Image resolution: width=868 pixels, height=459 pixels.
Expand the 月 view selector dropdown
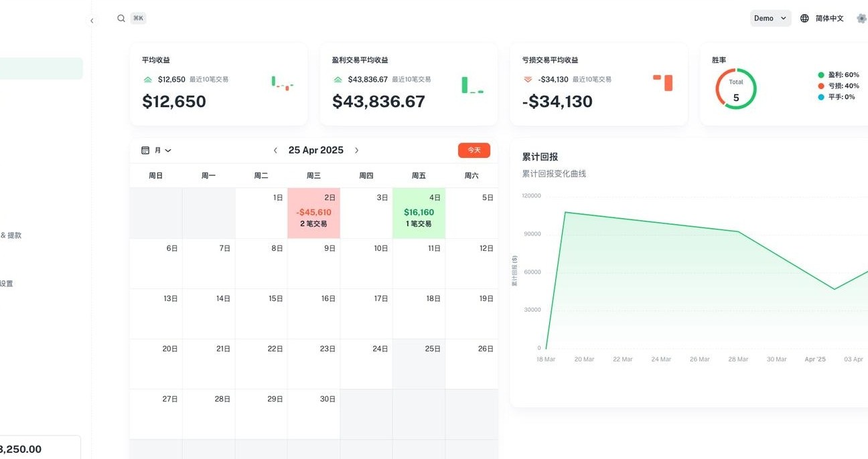click(163, 151)
